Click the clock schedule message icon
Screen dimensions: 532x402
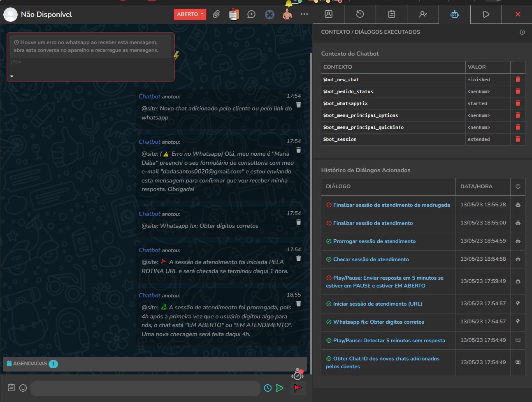coord(268,388)
